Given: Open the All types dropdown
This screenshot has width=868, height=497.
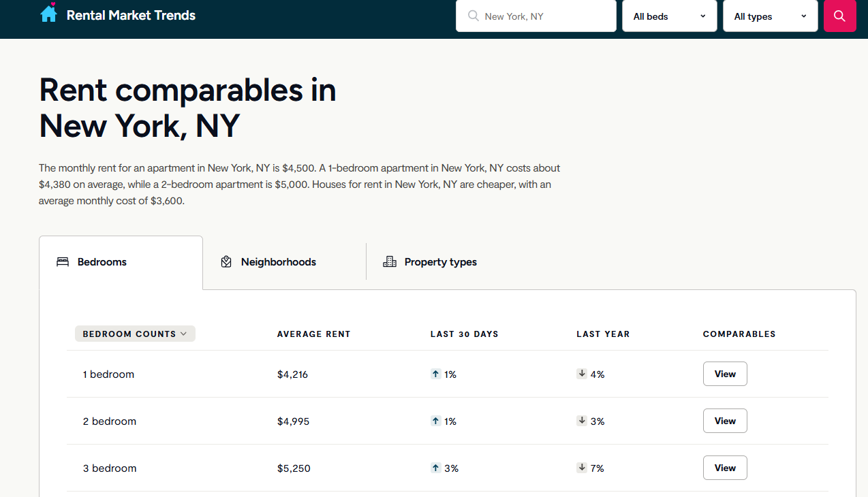Looking at the screenshot, I should pos(770,16).
